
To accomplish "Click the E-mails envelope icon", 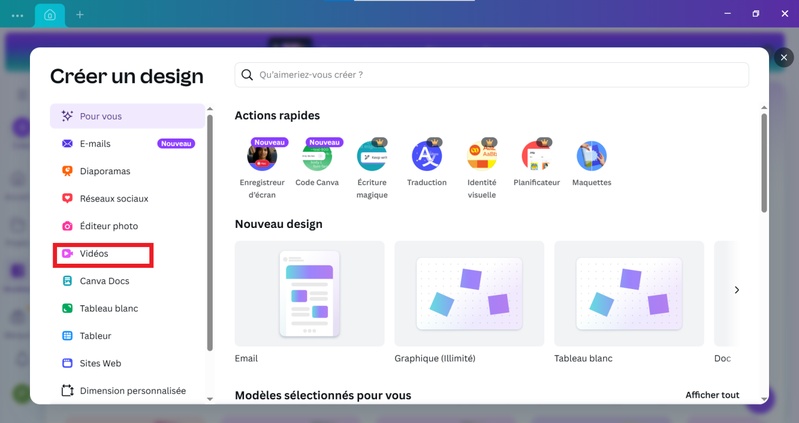I will [x=67, y=144].
